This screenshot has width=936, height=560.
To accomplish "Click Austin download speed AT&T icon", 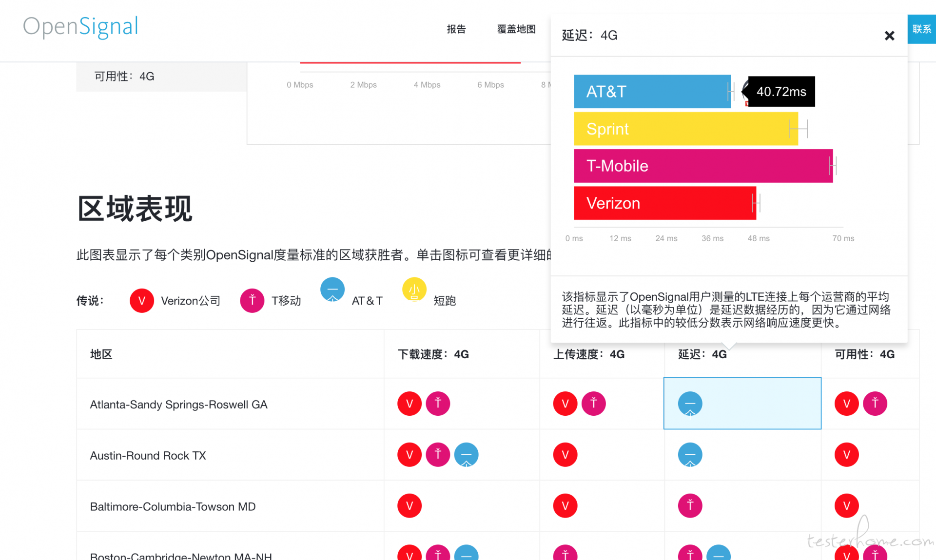I will tap(467, 455).
